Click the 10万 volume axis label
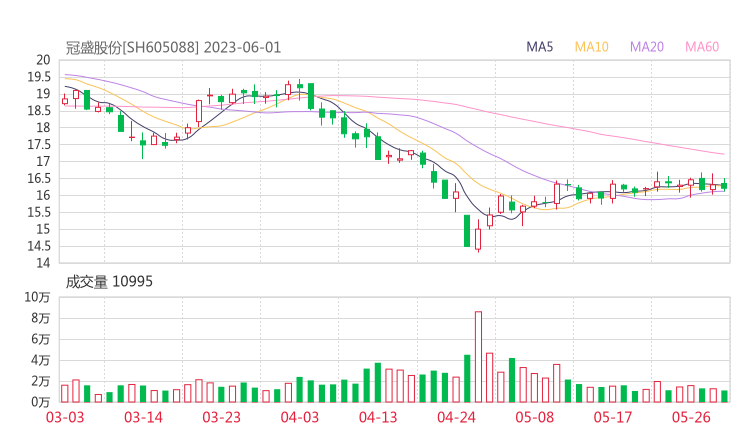Viewport: 740px width, 440px height. tap(37, 297)
